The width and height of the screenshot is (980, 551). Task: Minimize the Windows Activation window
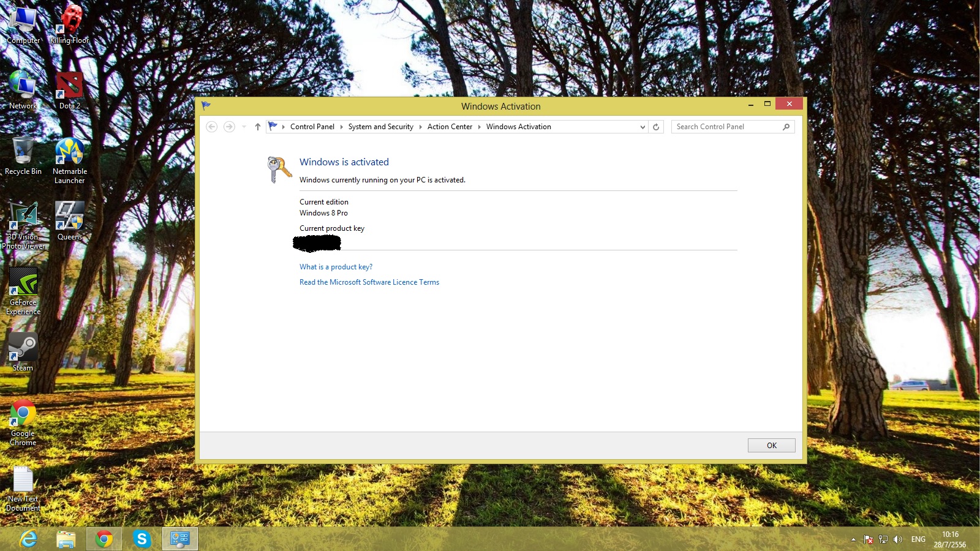click(x=751, y=104)
